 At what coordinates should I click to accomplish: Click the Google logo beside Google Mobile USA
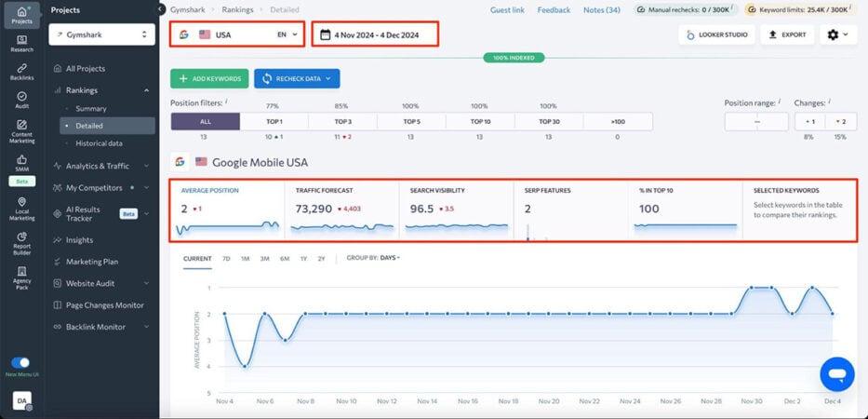pyautogui.click(x=180, y=162)
